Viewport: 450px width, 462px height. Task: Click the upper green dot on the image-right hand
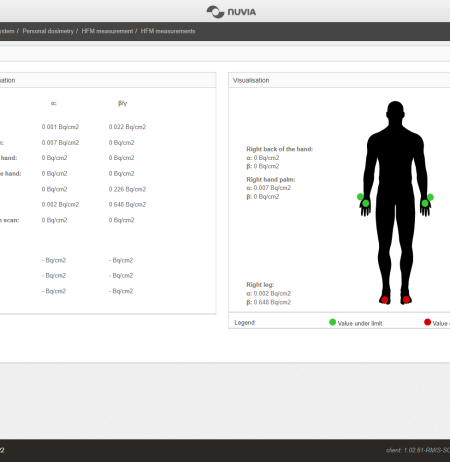(x=430, y=197)
